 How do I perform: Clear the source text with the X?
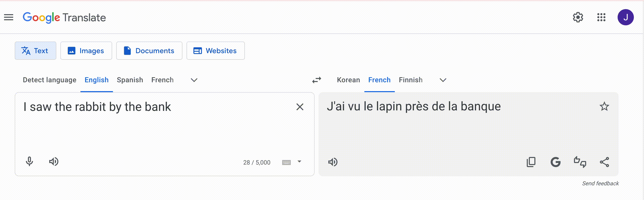tap(300, 107)
